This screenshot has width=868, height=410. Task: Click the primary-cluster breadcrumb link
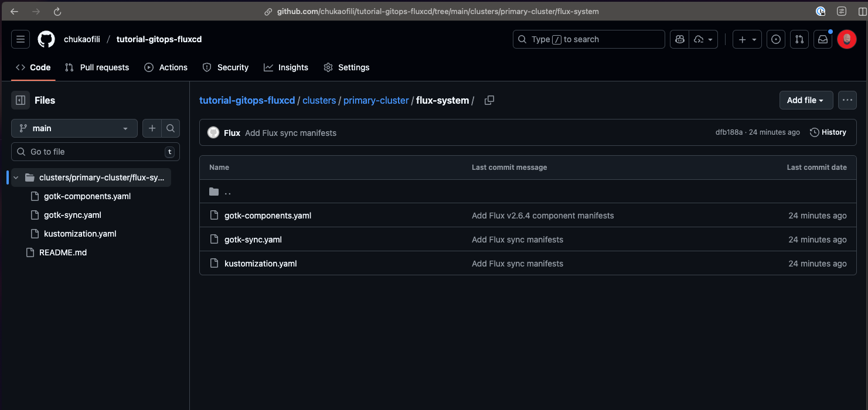pyautogui.click(x=376, y=100)
